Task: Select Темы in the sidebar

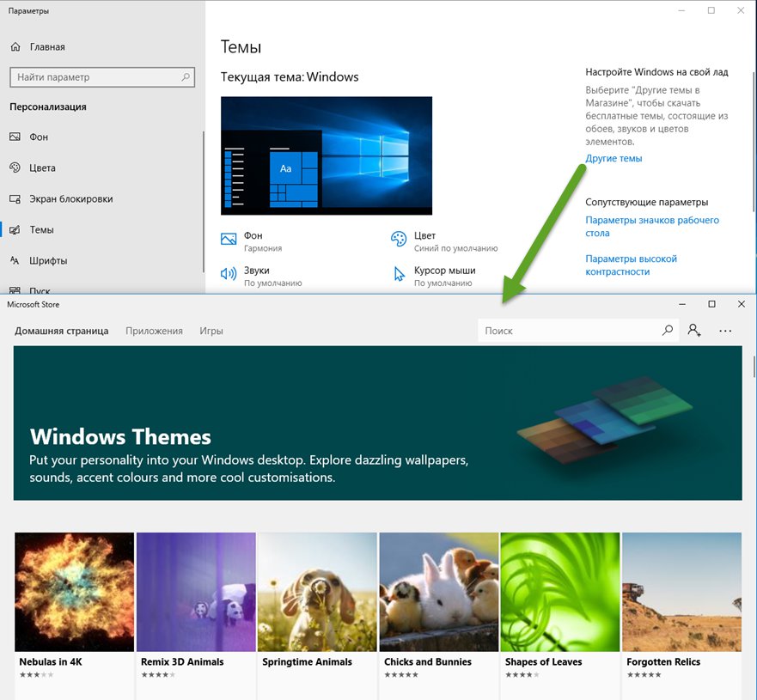Action: click(41, 229)
